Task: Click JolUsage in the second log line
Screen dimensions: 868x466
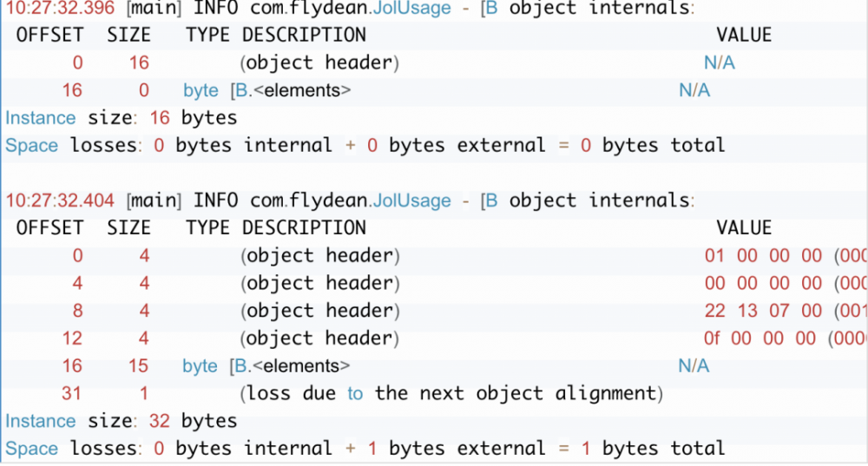Action: (411, 200)
